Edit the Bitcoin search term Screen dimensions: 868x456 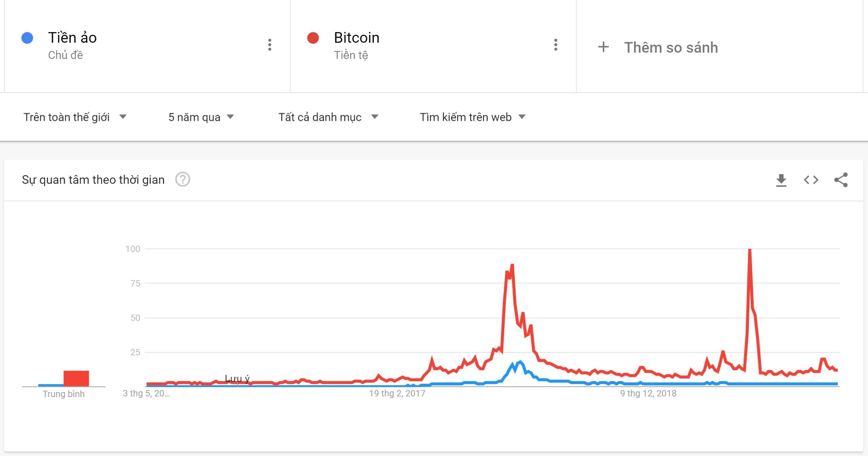click(x=356, y=38)
